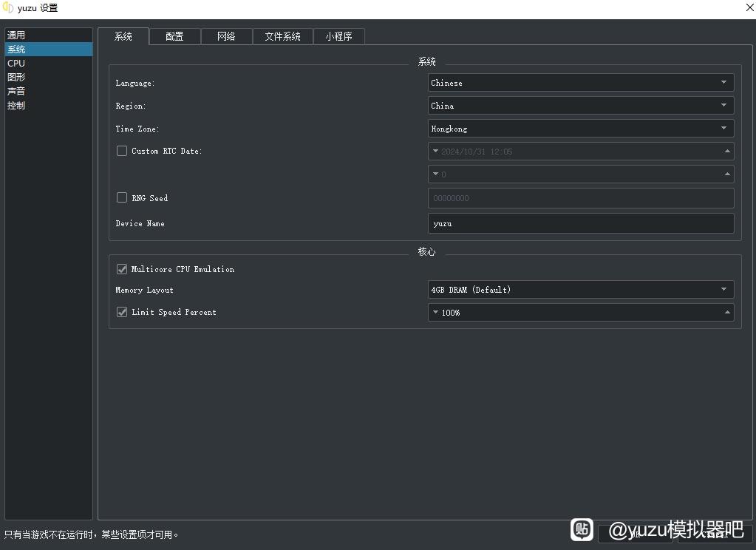Enable the Custom RTC Date checkbox
The height and width of the screenshot is (550, 756).
point(122,151)
